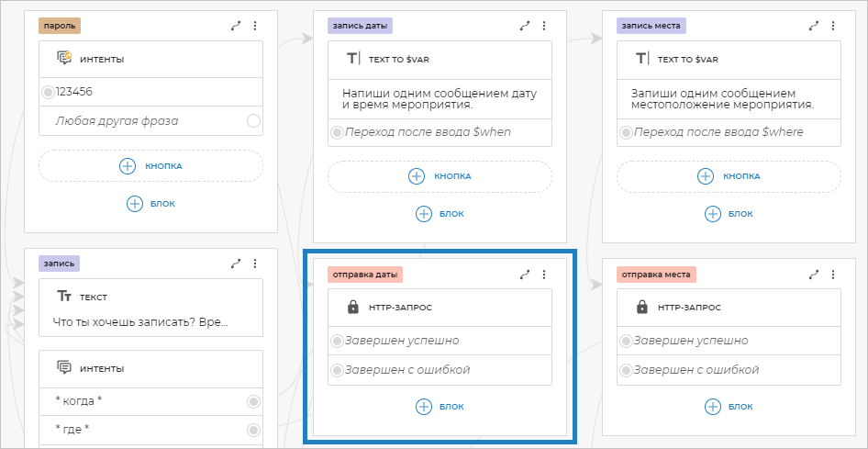Image resolution: width=868 pixels, height=449 pixels.
Task: Select connector circle next to 123456
Action: [48, 92]
